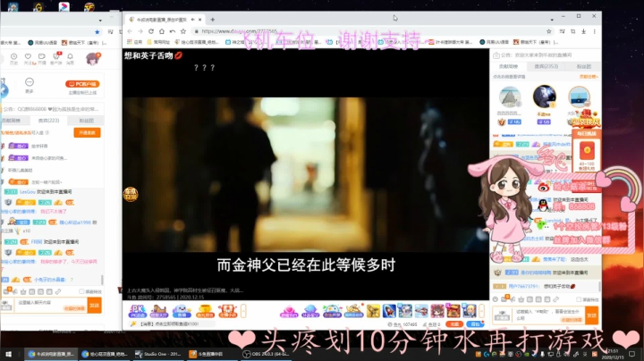Expand the gift list arrow at the gift bar's right end
The width and height of the screenshot is (644, 361).
tap(481, 311)
